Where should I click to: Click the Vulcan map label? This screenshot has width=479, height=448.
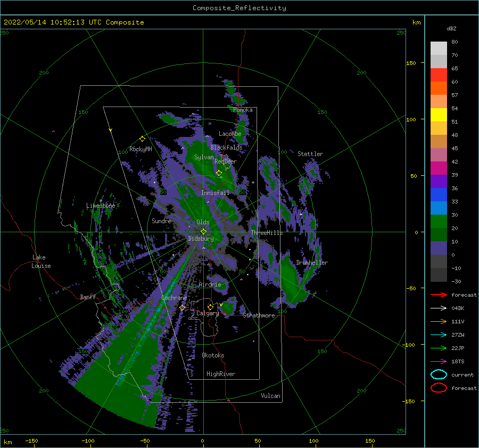(x=271, y=396)
